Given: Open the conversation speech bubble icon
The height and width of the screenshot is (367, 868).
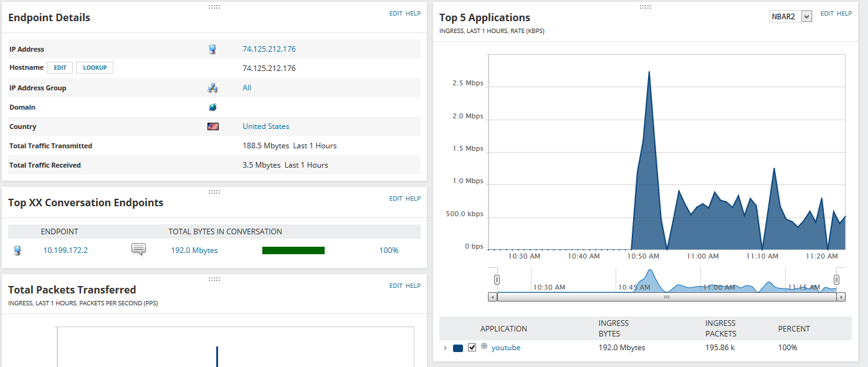Looking at the screenshot, I should click(138, 249).
